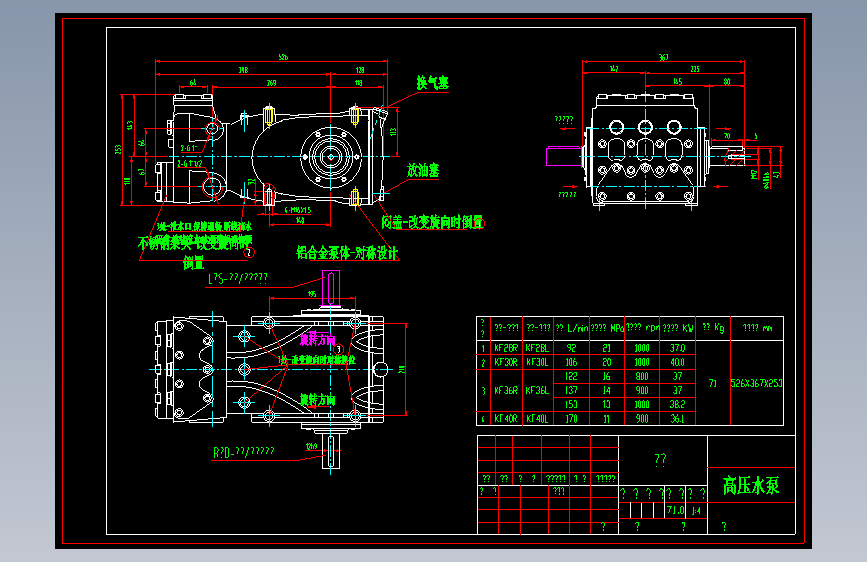Click the 高压水泵 title in the title block
Screen dimensions: 867x562
[751, 486]
